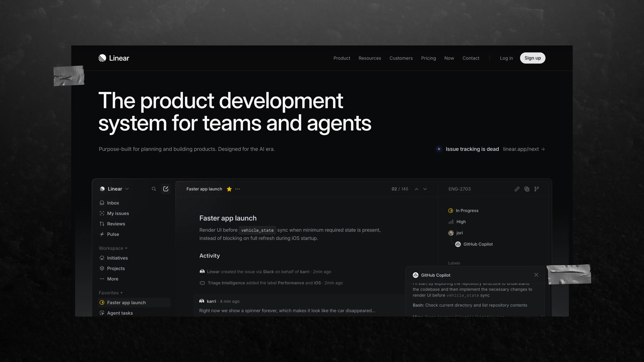This screenshot has width=644, height=362.
Task: Open the Resources menu
Action: [369, 58]
